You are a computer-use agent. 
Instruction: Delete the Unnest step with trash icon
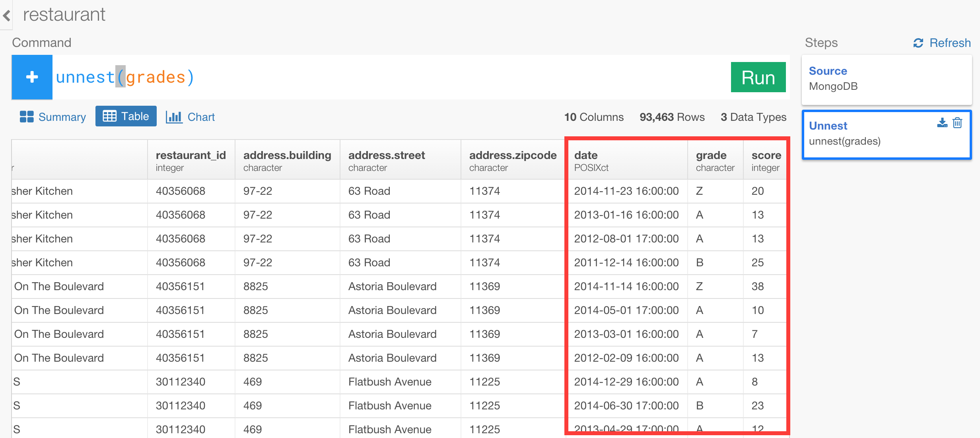958,123
